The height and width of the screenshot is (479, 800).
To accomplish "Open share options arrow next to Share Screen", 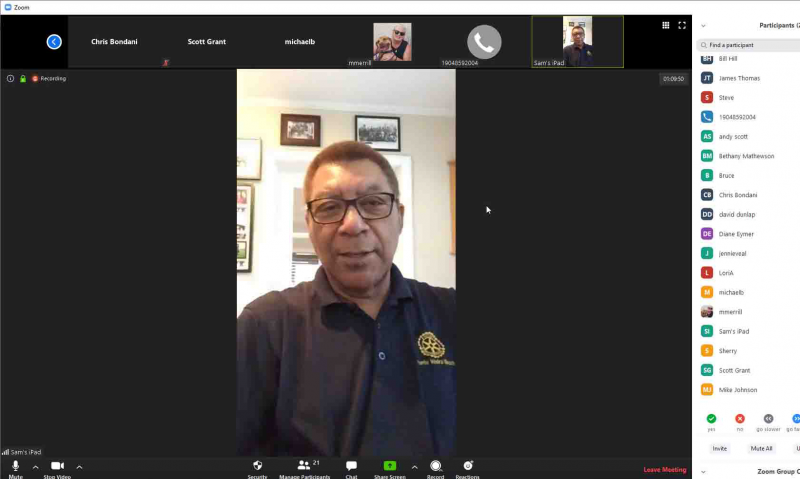I will pyautogui.click(x=414, y=467).
